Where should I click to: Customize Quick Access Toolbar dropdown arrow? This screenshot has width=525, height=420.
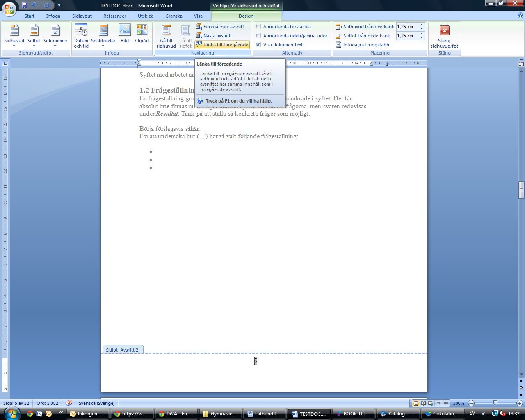point(59,5)
